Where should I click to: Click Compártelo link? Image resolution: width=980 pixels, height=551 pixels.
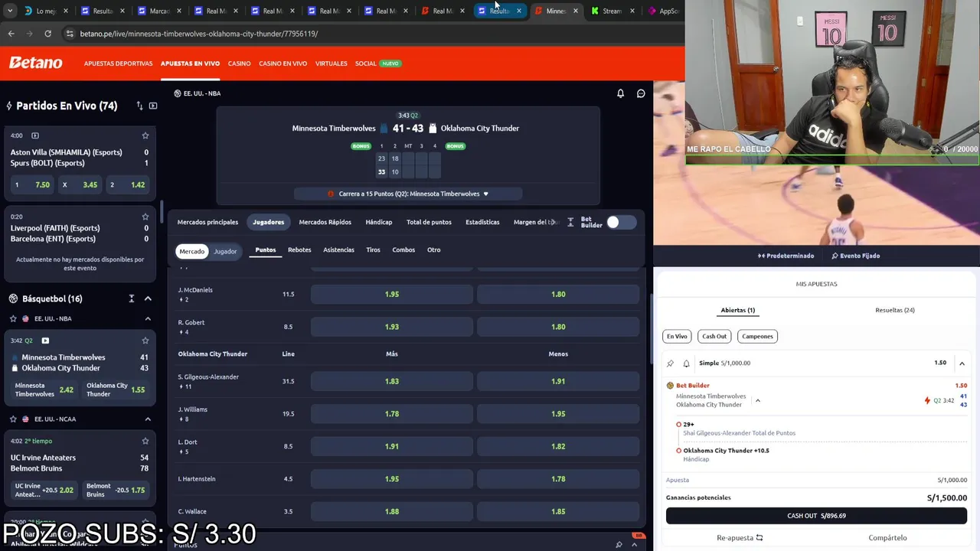pos(887,538)
